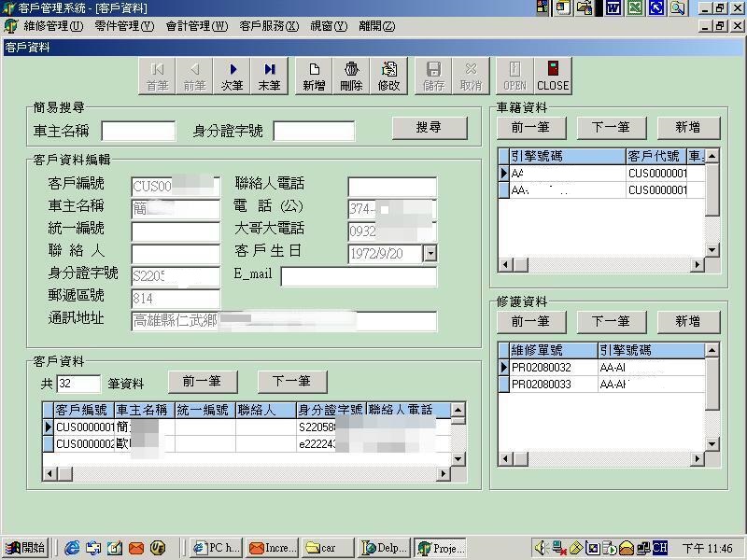Image resolution: width=747 pixels, height=560 pixels.
Task: Save using the 儲存 floppy disk icon
Action: [433, 77]
